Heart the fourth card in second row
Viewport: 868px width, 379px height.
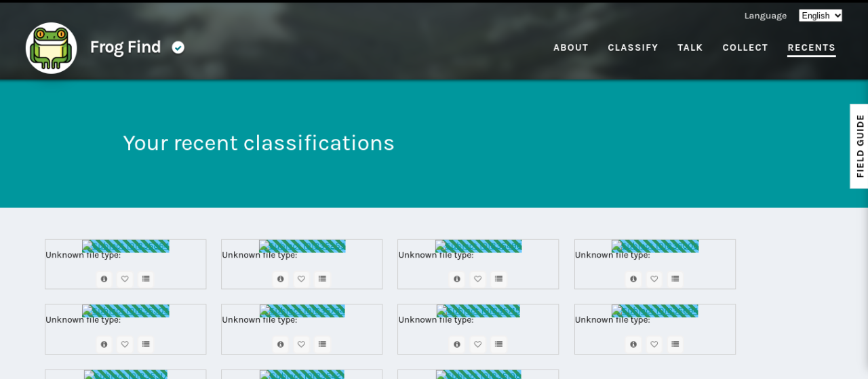[654, 344]
